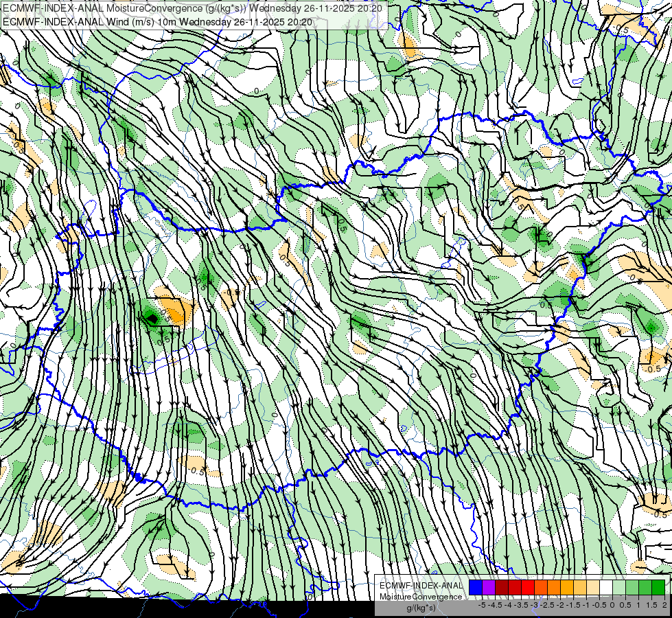The height and width of the screenshot is (618, 672).
Task: Pick the legend swatch between -4 and -3.5
Action: tap(515, 588)
